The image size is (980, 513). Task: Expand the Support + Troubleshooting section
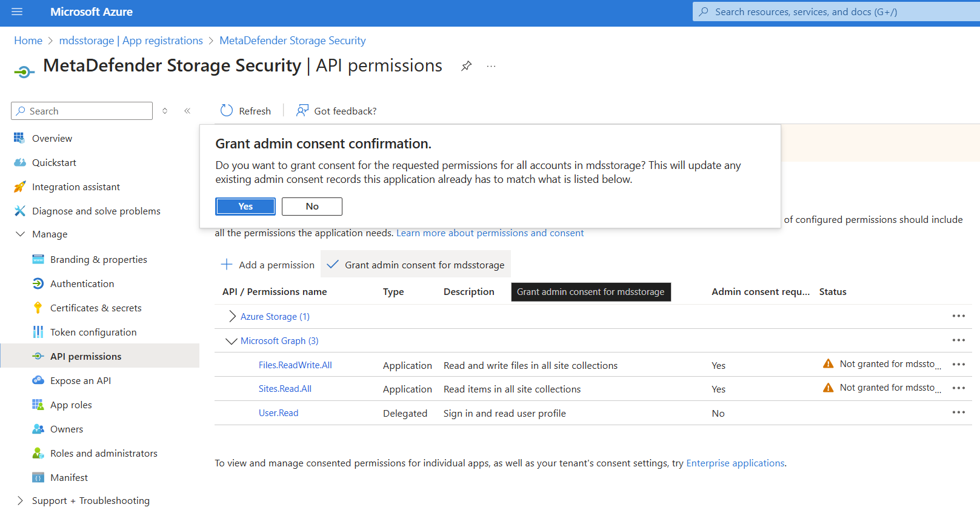point(20,500)
